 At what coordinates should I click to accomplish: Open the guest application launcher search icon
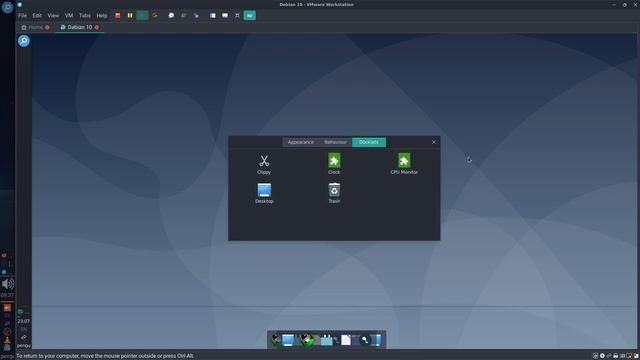click(24, 41)
